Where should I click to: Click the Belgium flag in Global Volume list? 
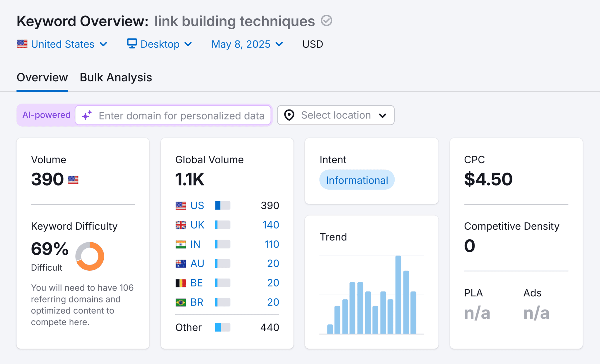click(x=181, y=283)
